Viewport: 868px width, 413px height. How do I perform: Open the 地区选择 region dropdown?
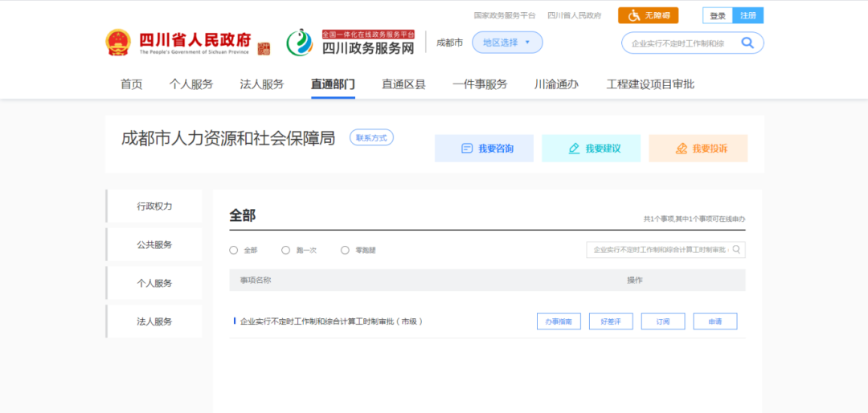(x=507, y=43)
